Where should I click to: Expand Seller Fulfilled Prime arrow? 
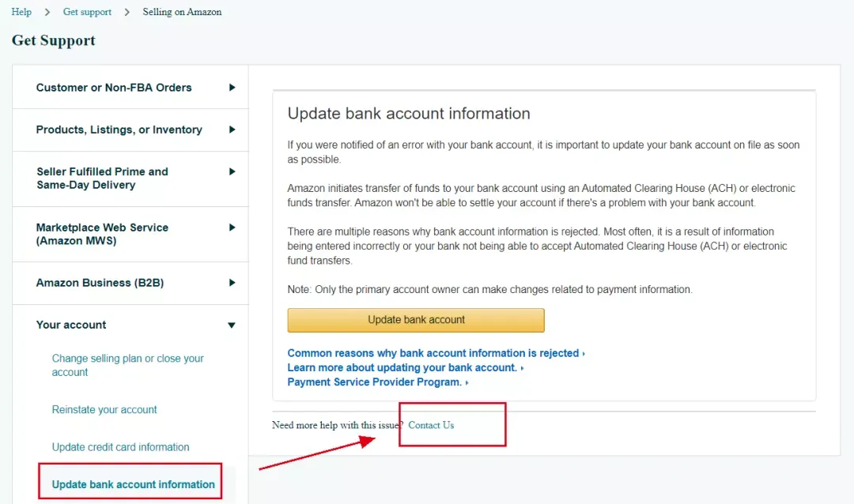pos(232,171)
